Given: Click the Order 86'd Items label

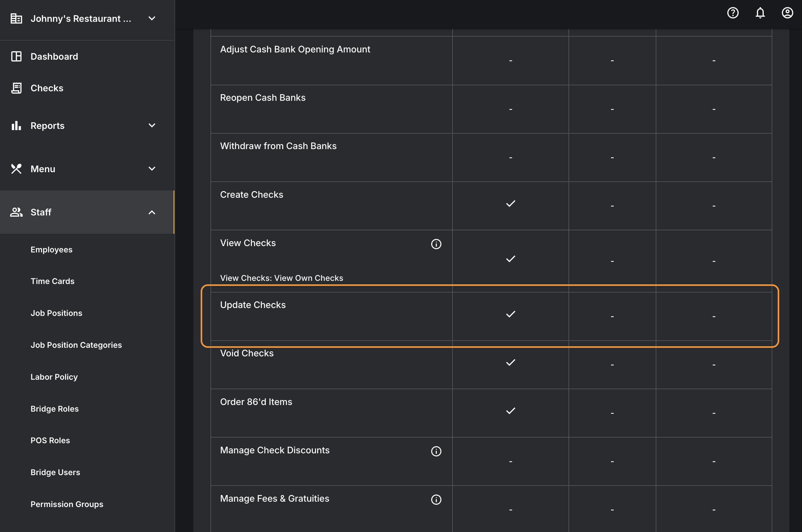Looking at the screenshot, I should (x=256, y=402).
